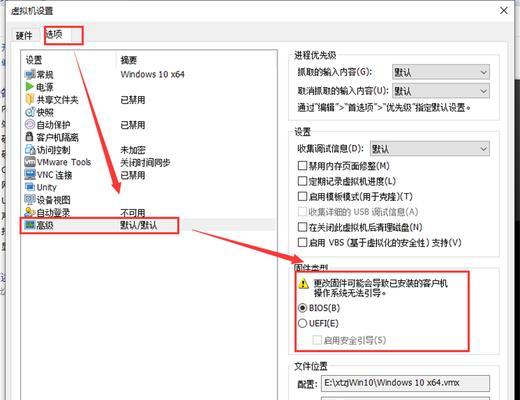This screenshot has width=520, height=400.
Task: Click 未加密 summary for 访问控制
Action: [133, 150]
